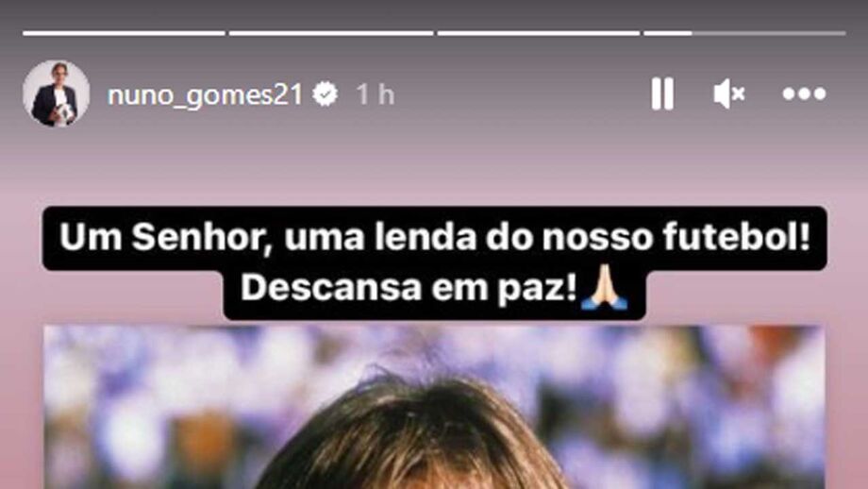Jump to the first story segment bar
This screenshot has height=489, width=868.
(124, 33)
